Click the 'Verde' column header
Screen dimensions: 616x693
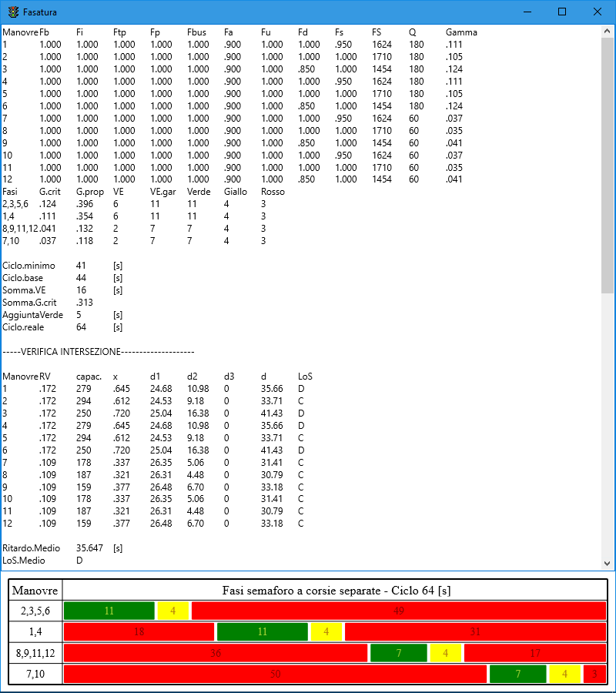pyautogui.click(x=199, y=192)
